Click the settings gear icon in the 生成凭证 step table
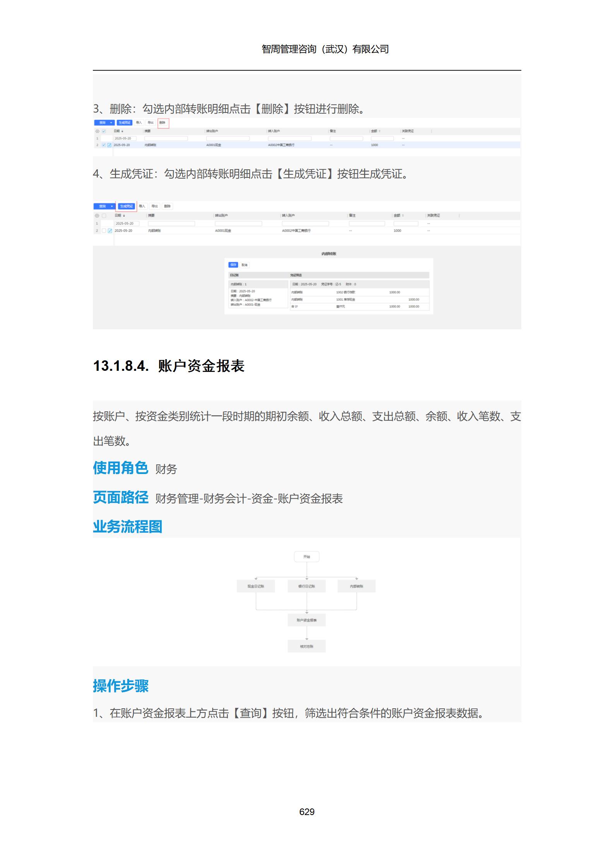 [97, 216]
